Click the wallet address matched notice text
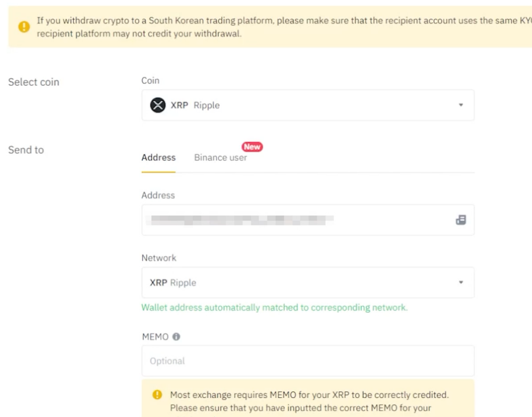 click(274, 307)
